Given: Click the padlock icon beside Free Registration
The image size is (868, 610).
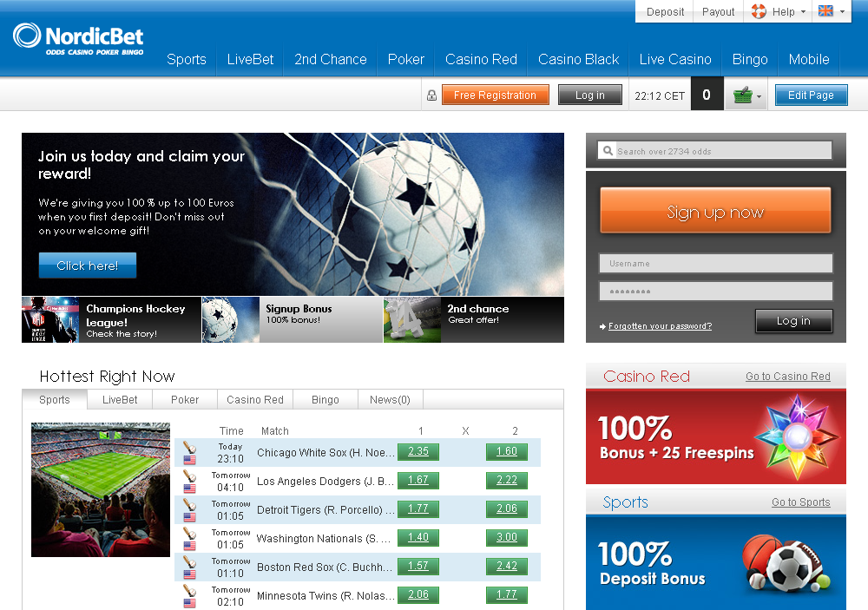Looking at the screenshot, I should pos(431,95).
